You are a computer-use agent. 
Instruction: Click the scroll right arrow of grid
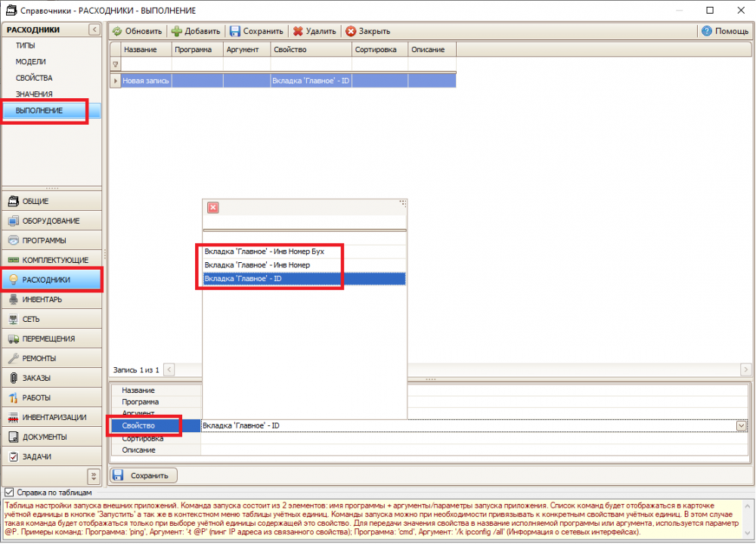[x=746, y=370]
